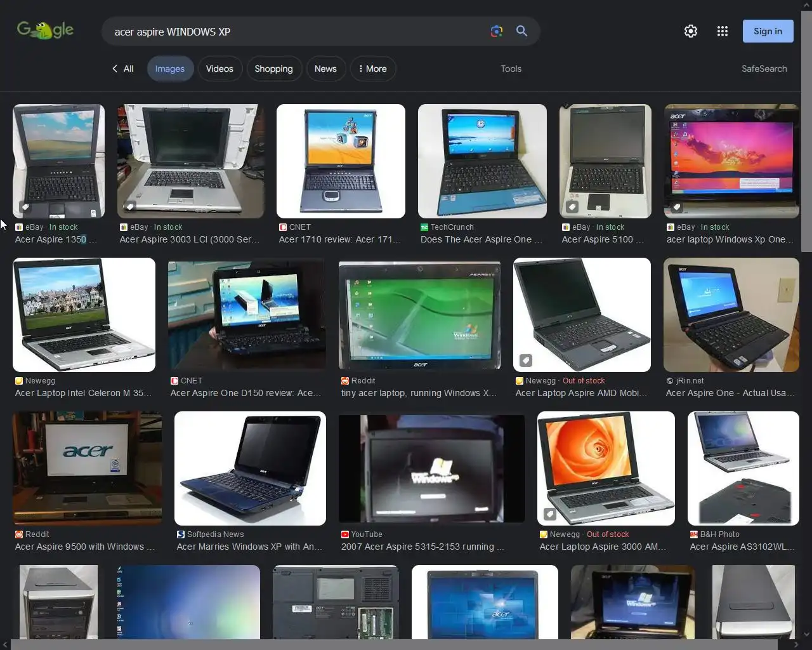812x650 pixels.
Task: Open tiny acer laptop Reddit thumbnail
Action: click(419, 315)
